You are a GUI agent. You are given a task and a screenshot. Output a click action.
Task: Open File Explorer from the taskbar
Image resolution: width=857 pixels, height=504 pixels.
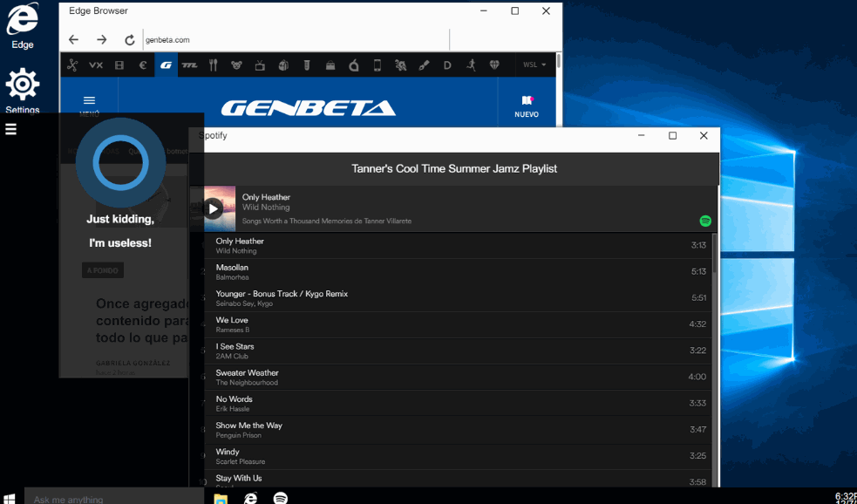[x=221, y=499]
